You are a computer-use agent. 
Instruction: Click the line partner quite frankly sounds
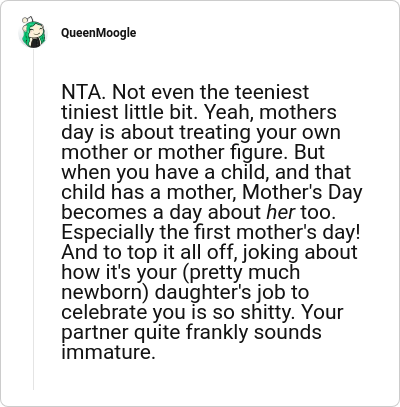click(x=191, y=332)
